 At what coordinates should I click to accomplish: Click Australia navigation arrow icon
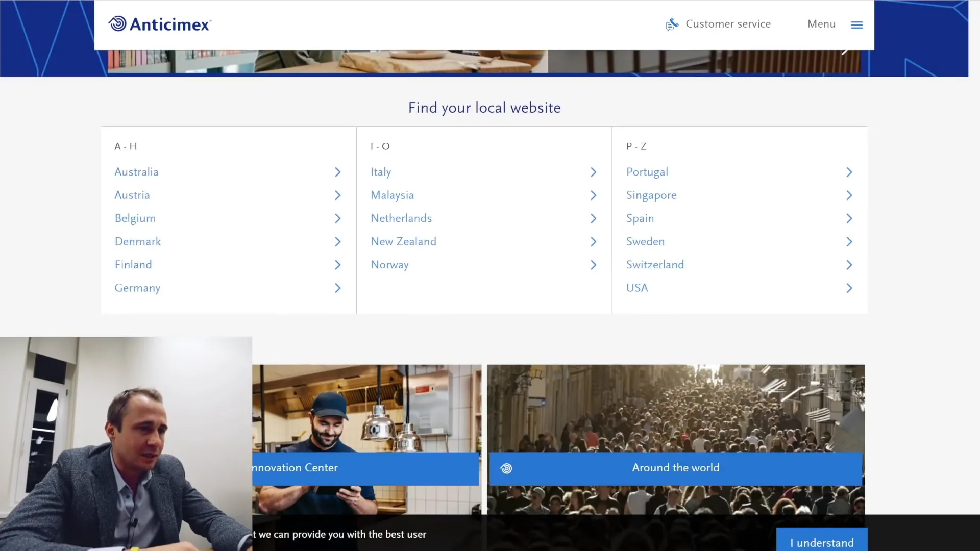click(x=338, y=171)
